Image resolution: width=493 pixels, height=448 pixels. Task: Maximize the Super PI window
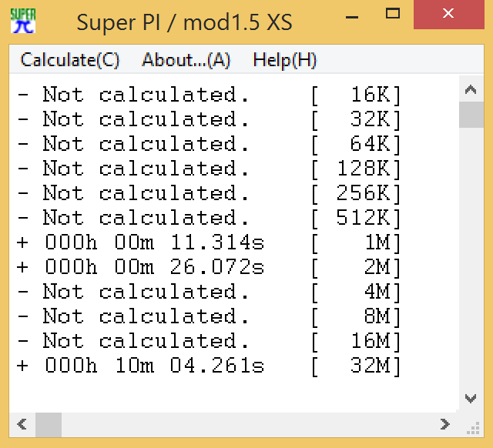click(x=393, y=15)
